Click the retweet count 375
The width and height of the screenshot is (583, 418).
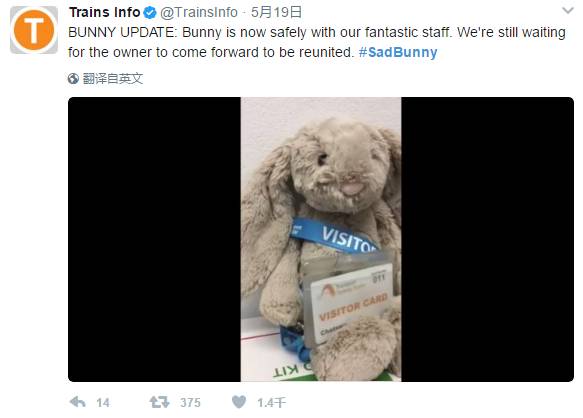(190, 402)
